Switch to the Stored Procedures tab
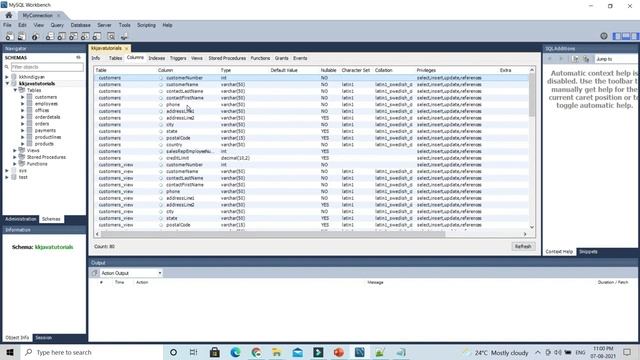 tap(227, 58)
